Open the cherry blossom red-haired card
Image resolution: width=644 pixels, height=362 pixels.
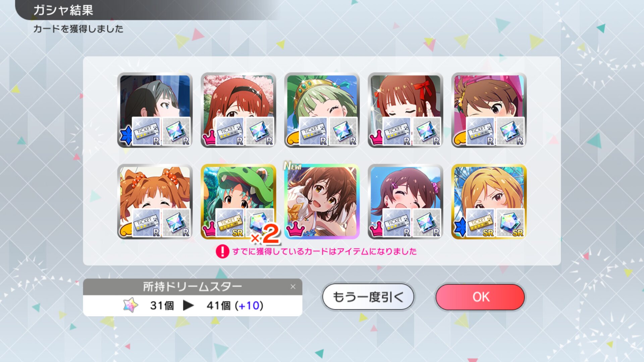tap(238, 110)
